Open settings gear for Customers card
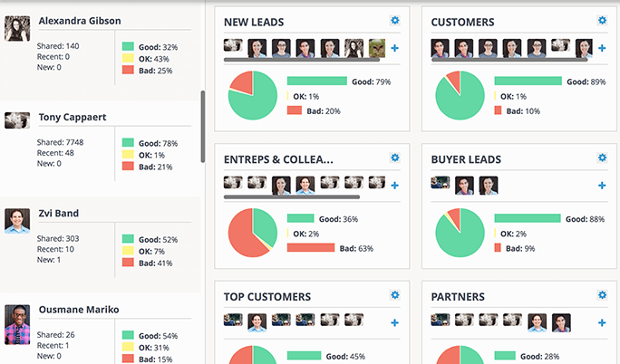The height and width of the screenshot is (364, 620). click(x=602, y=21)
